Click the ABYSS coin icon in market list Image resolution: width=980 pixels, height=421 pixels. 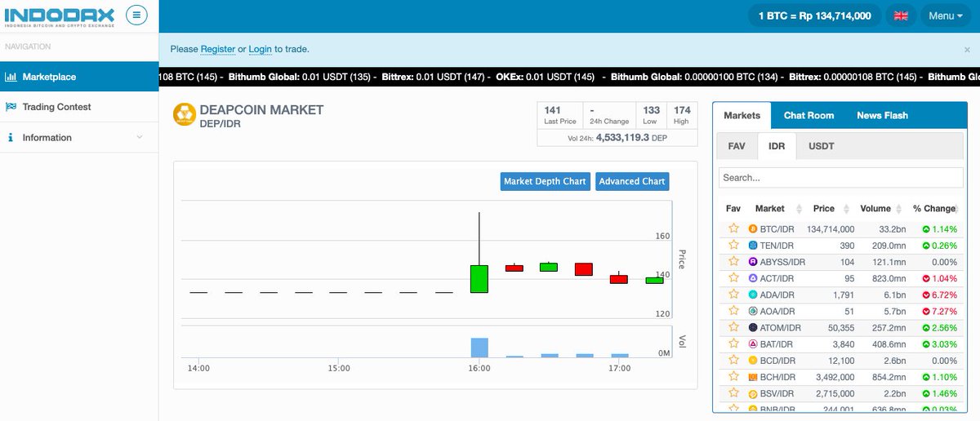coord(753,262)
